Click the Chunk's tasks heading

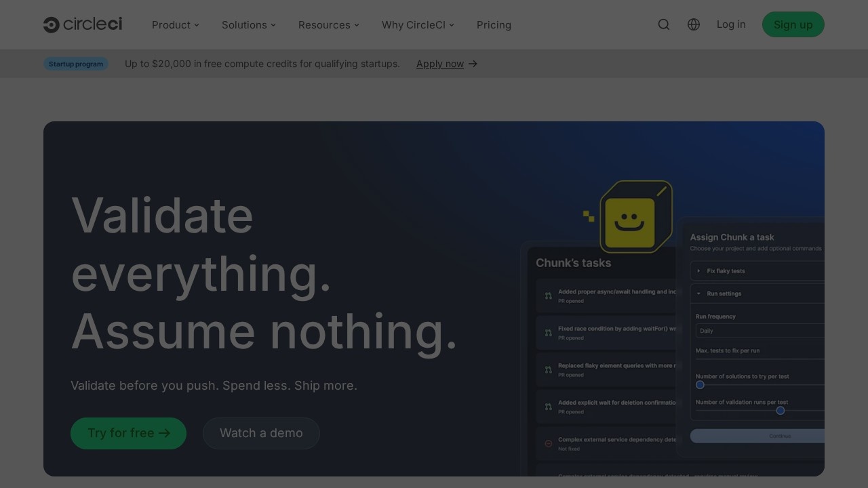point(574,263)
